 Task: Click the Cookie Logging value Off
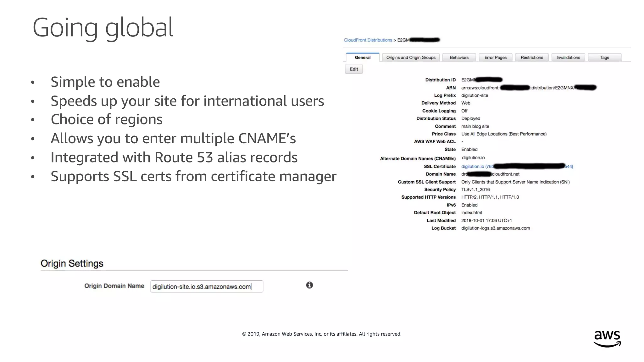pyautogui.click(x=464, y=111)
